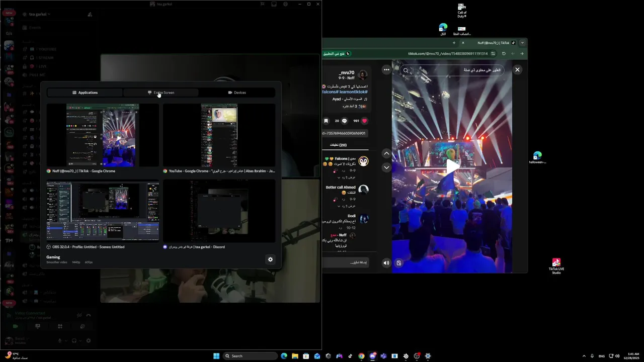Open TikTok app from the taskbar
The image size is (644, 362).
pyautogui.click(x=350, y=356)
